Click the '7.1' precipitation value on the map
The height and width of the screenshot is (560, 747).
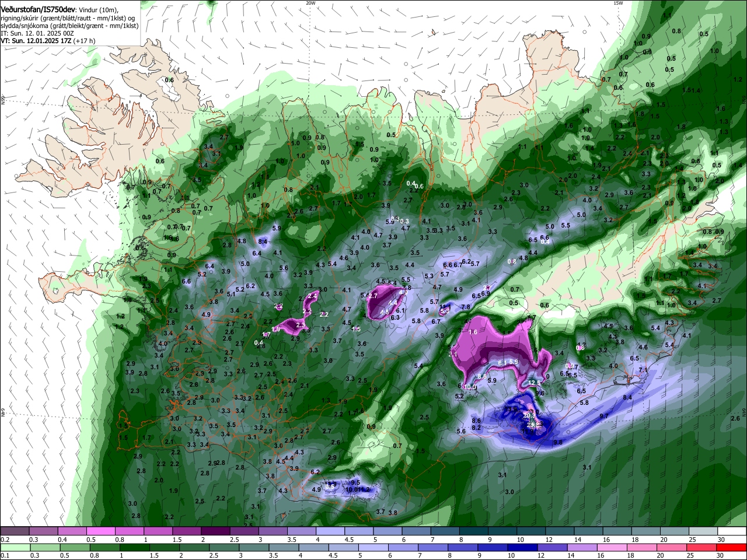644,370
